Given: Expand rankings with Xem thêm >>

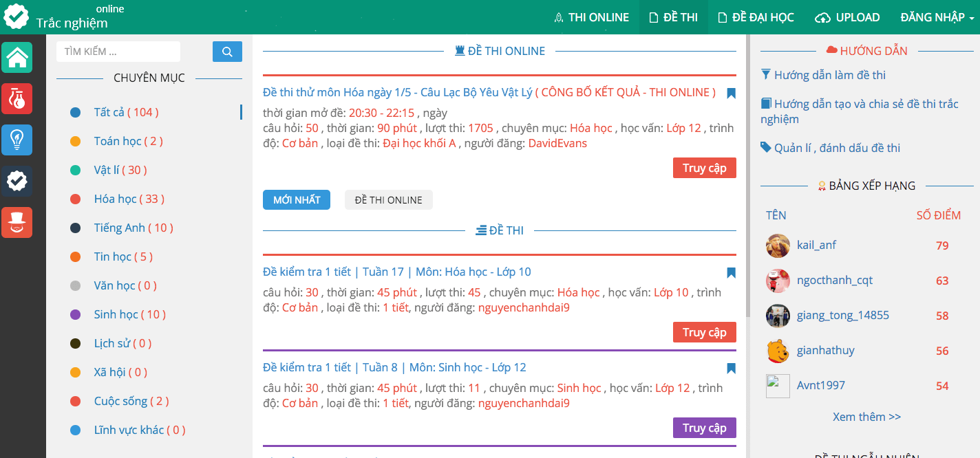Looking at the screenshot, I should tap(866, 417).
